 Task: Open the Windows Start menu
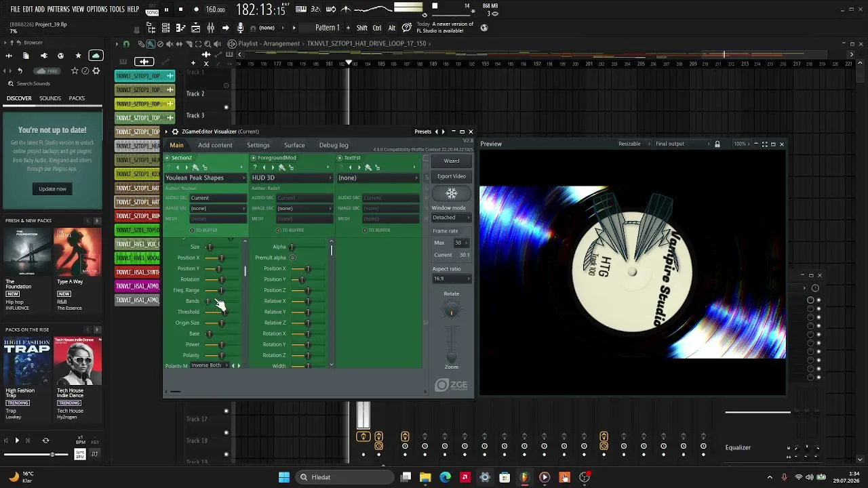[x=284, y=477]
